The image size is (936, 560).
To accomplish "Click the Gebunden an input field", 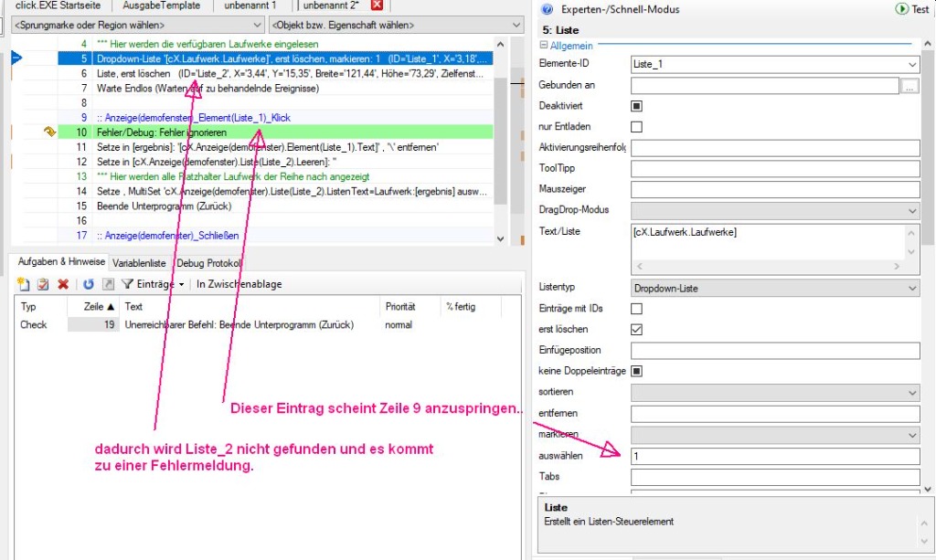I will point(765,86).
